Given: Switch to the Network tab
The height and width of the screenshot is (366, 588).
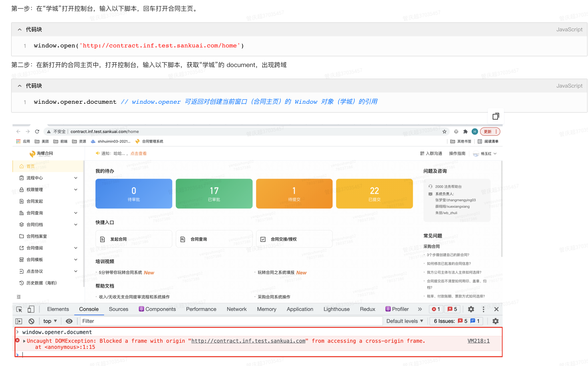Looking at the screenshot, I should (x=236, y=309).
